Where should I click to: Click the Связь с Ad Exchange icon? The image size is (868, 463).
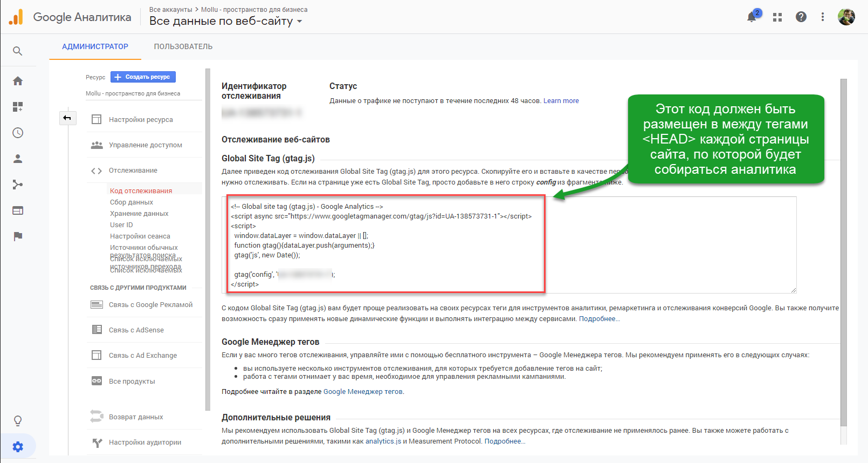point(97,355)
